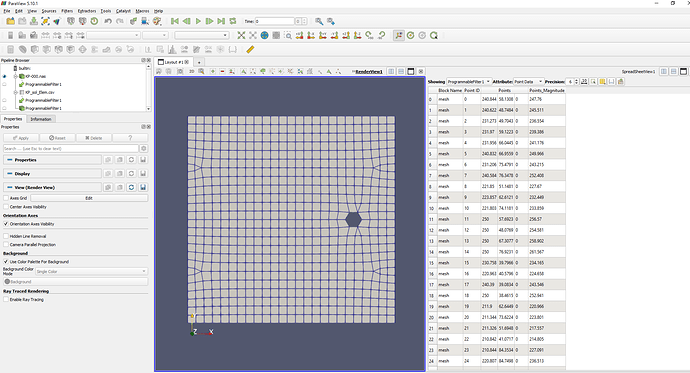Close RenderView1 with its X button
The height and width of the screenshot is (373, 690).
pyautogui.click(x=421, y=71)
